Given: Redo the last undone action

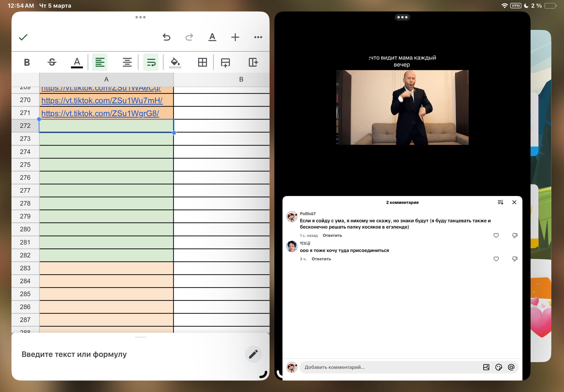Looking at the screenshot, I should click(x=189, y=37).
